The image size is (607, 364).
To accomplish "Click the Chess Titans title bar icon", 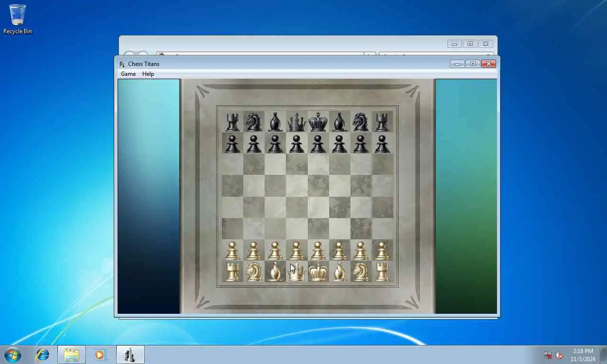I will 122,64.
